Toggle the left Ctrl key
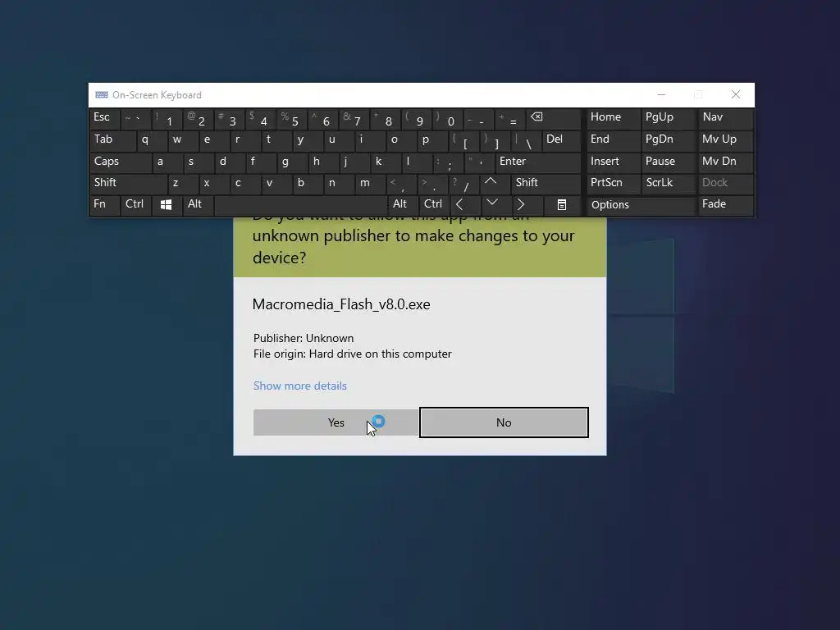Image resolution: width=840 pixels, height=630 pixels. (x=135, y=205)
